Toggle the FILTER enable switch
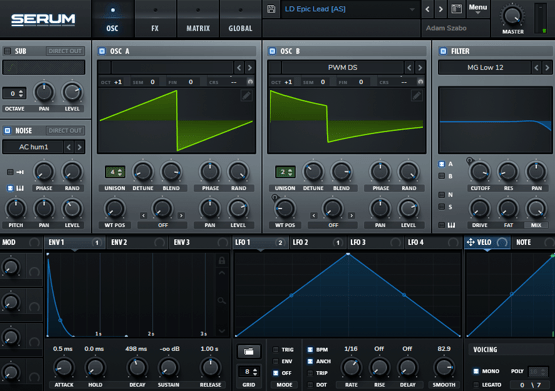The width and height of the screenshot is (555, 391). 443,51
